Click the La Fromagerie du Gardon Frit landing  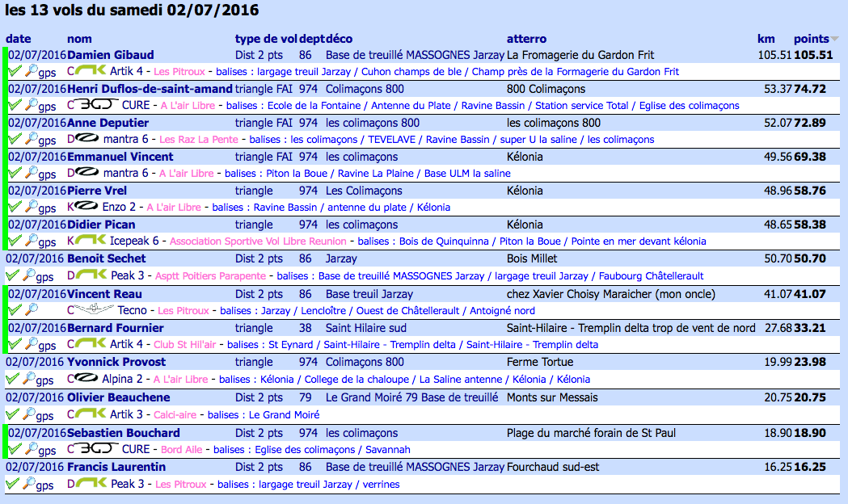coord(580,55)
